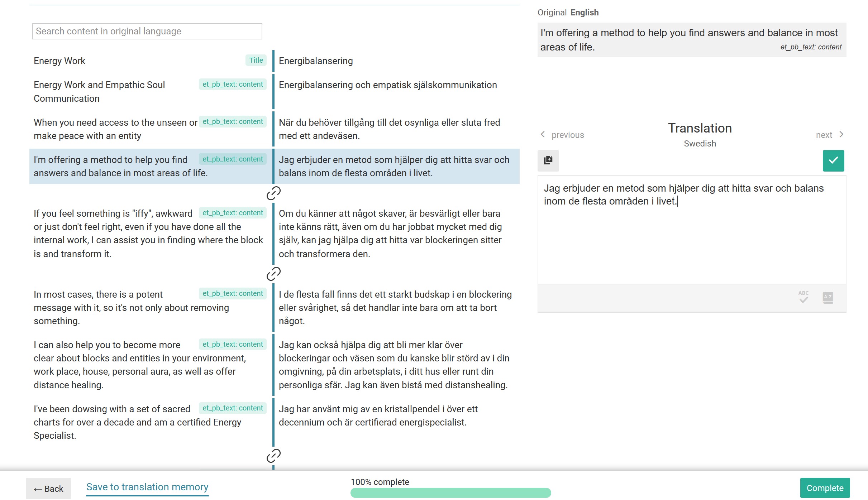Screen dimensions: 868x500
Task: Click link icon below 'iffy, awkward' paragraph
Action: [x=273, y=274]
